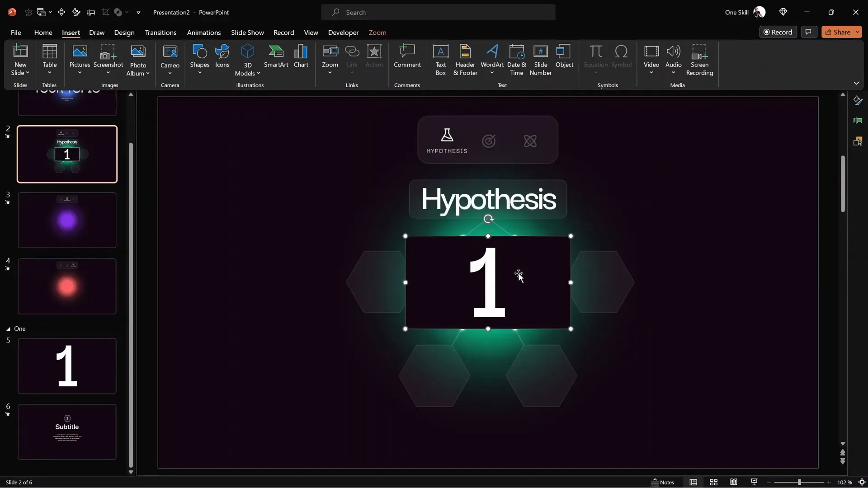The image size is (868, 488).
Task: Switch to Reading View
Action: click(734, 482)
